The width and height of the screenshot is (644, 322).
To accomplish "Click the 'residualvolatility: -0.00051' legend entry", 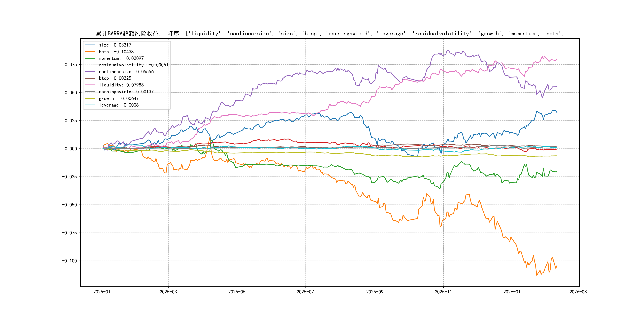I will 134,65.
